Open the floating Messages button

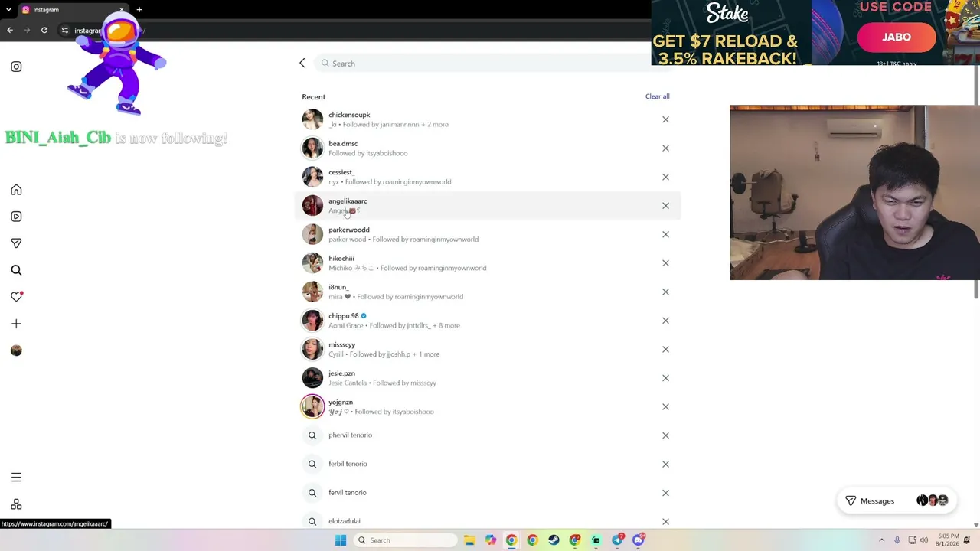pos(897,500)
